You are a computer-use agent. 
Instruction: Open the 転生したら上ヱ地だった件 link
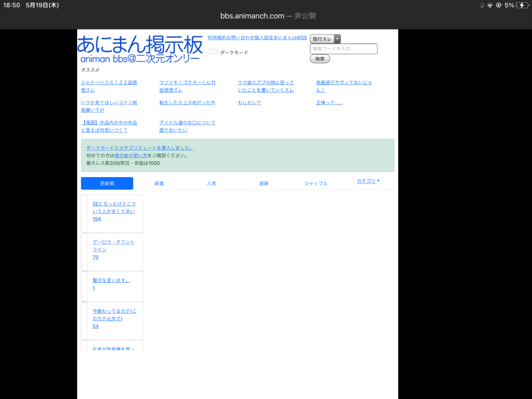[187, 102]
